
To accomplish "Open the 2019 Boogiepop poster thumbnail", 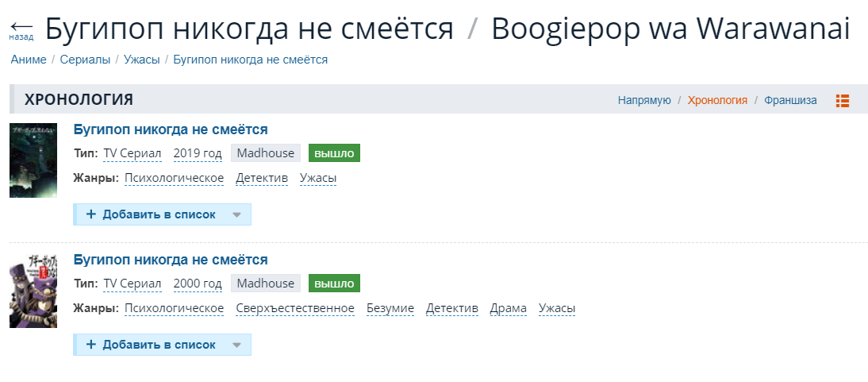I will pyautogui.click(x=33, y=160).
